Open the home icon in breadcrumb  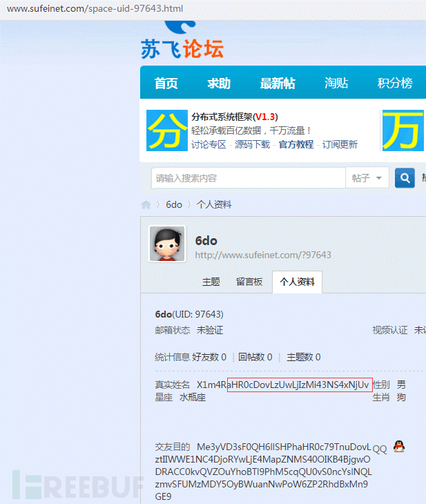point(146,205)
